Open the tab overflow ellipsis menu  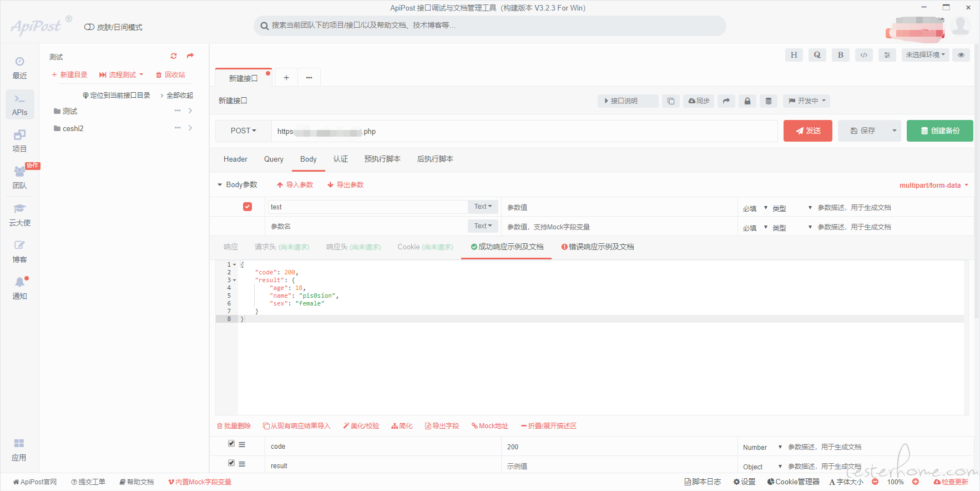point(309,78)
